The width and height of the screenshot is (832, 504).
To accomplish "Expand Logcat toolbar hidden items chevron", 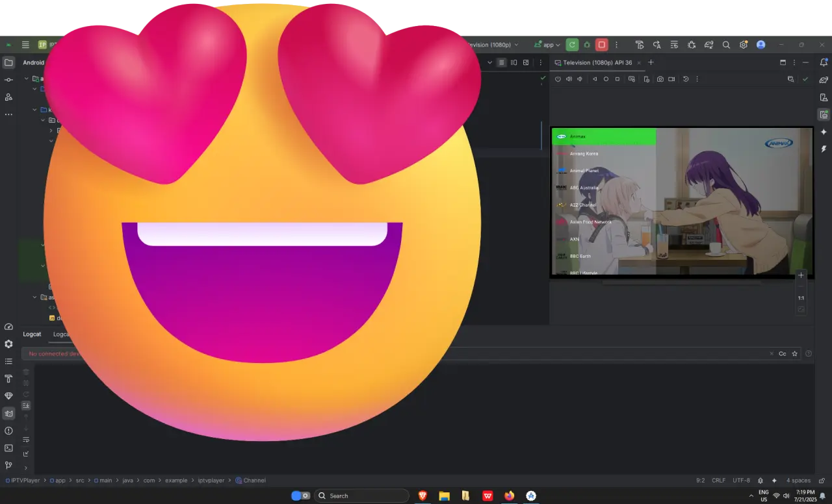I will 26,468.
